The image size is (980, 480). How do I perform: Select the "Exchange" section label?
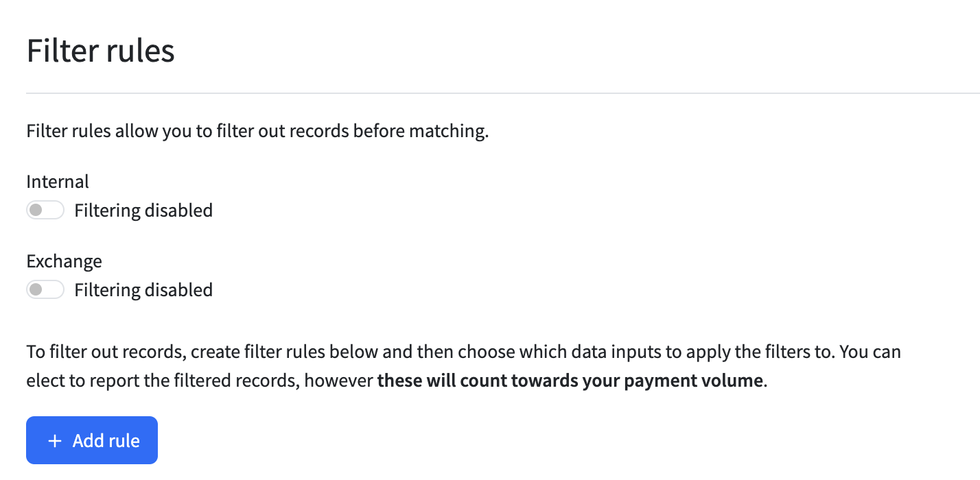64,261
